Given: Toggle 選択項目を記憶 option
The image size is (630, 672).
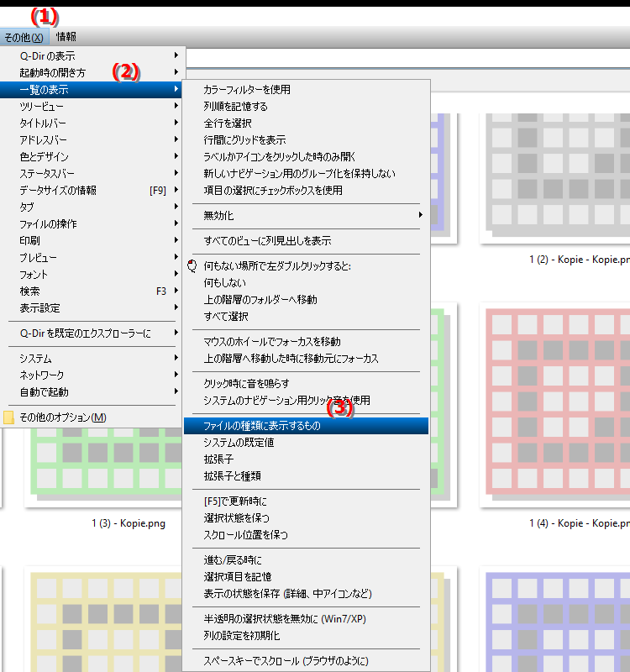Looking at the screenshot, I should pos(306,577).
